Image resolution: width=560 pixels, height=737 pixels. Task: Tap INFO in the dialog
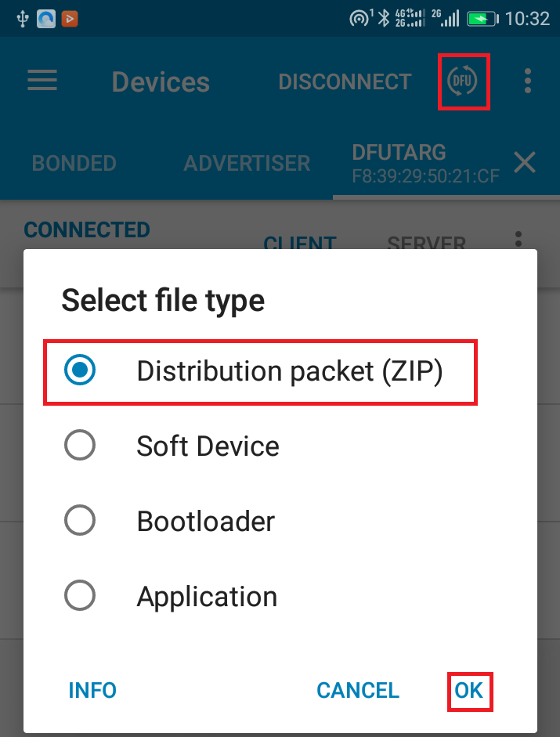[x=92, y=690]
